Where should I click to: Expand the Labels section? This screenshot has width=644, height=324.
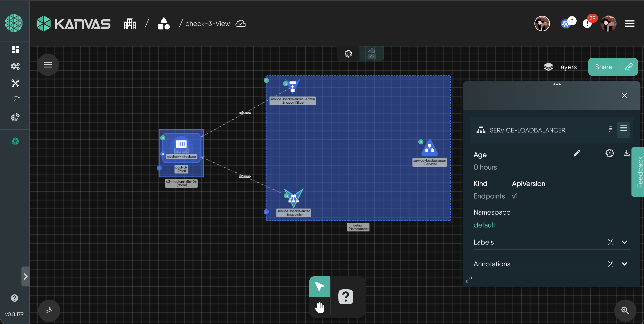[624, 242]
